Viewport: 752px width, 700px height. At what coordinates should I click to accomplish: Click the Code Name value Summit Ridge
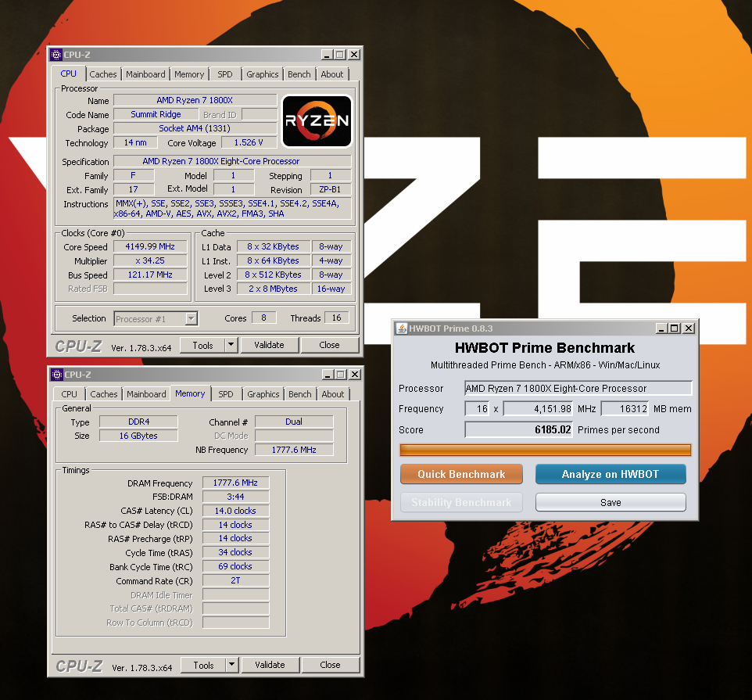(x=156, y=114)
